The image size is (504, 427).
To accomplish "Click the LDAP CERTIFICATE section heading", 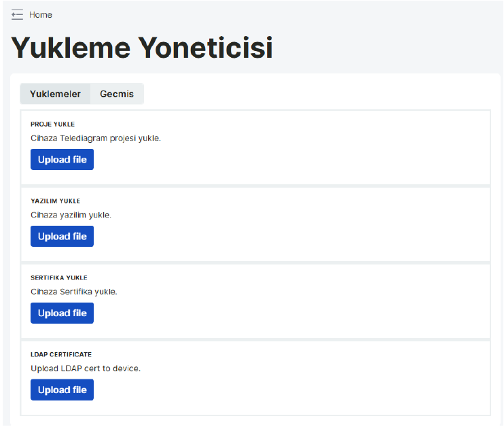I will click(61, 355).
